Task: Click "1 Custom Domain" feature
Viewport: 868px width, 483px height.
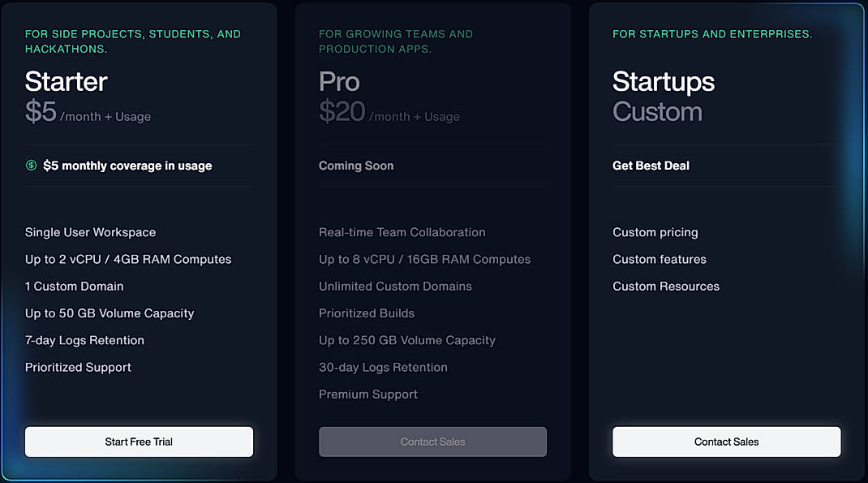Action: pos(74,287)
